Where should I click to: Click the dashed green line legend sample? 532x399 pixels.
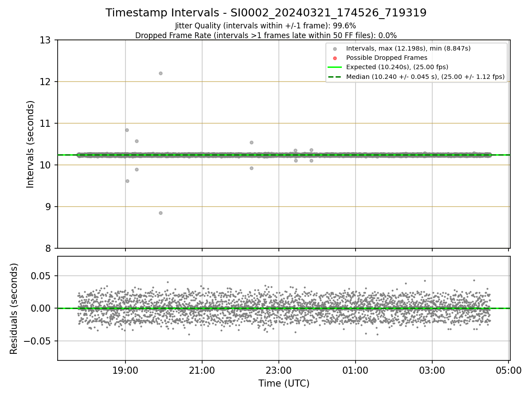tap(335, 77)
